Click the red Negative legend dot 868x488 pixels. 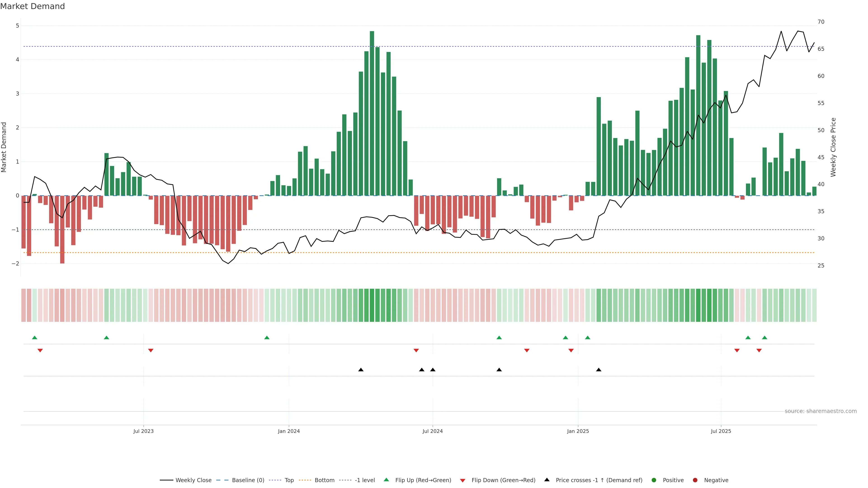pos(695,480)
